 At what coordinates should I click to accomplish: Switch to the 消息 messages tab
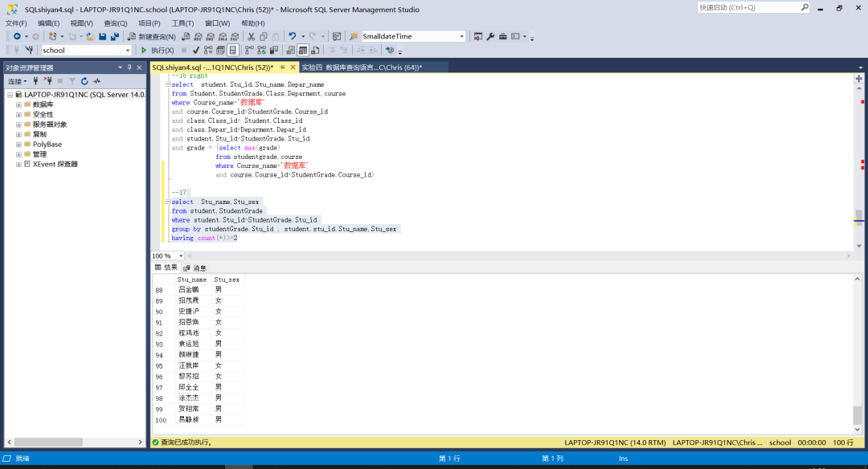195,267
